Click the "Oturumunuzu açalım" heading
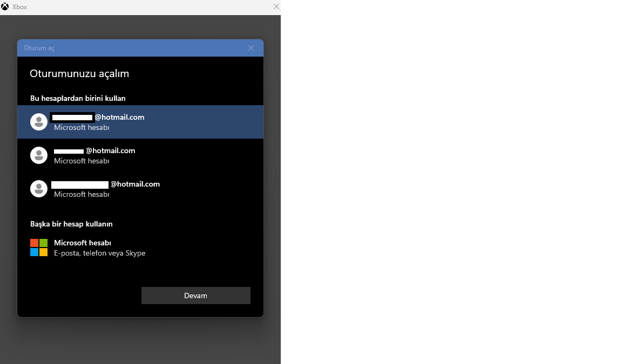622x364 pixels. [79, 74]
